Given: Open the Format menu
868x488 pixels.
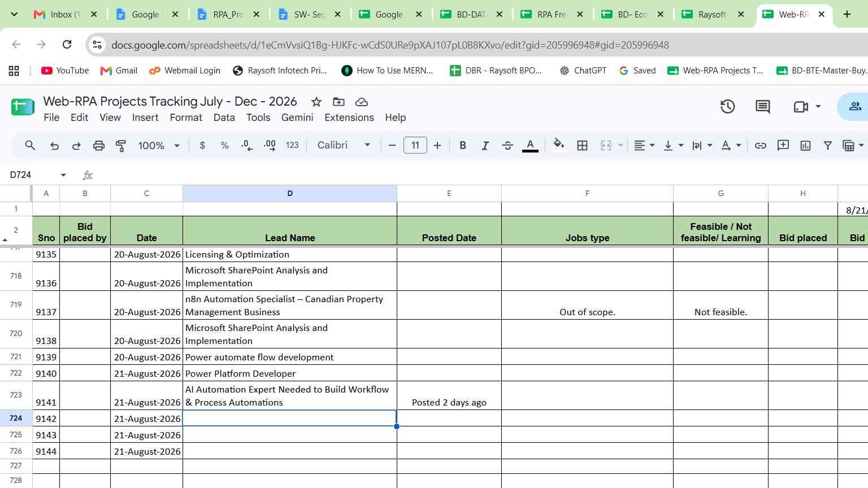Looking at the screenshot, I should click(x=186, y=117).
